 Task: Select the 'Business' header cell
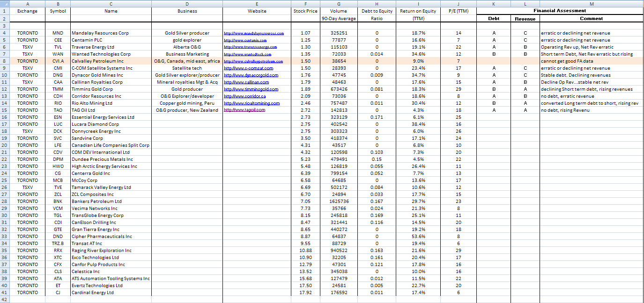click(187, 11)
